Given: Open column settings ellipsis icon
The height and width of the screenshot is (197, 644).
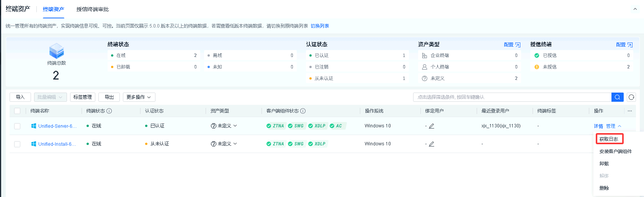Looking at the screenshot, I should tap(630, 111).
